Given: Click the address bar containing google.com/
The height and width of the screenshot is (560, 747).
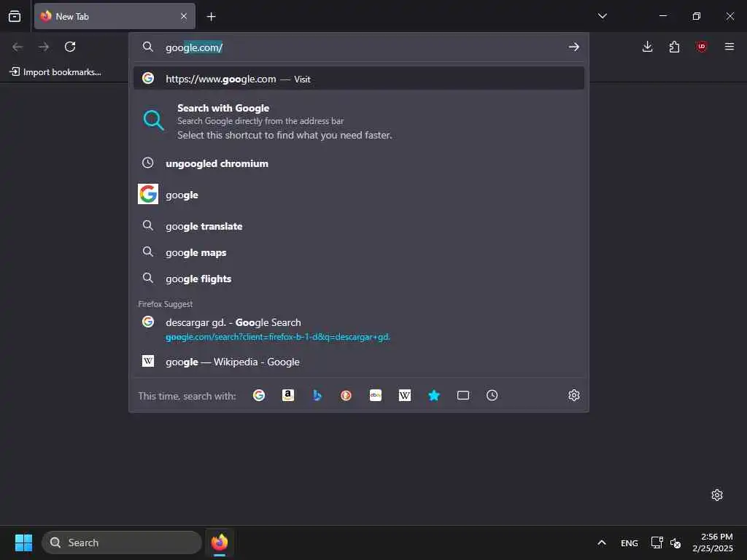Looking at the screenshot, I should tap(358, 47).
